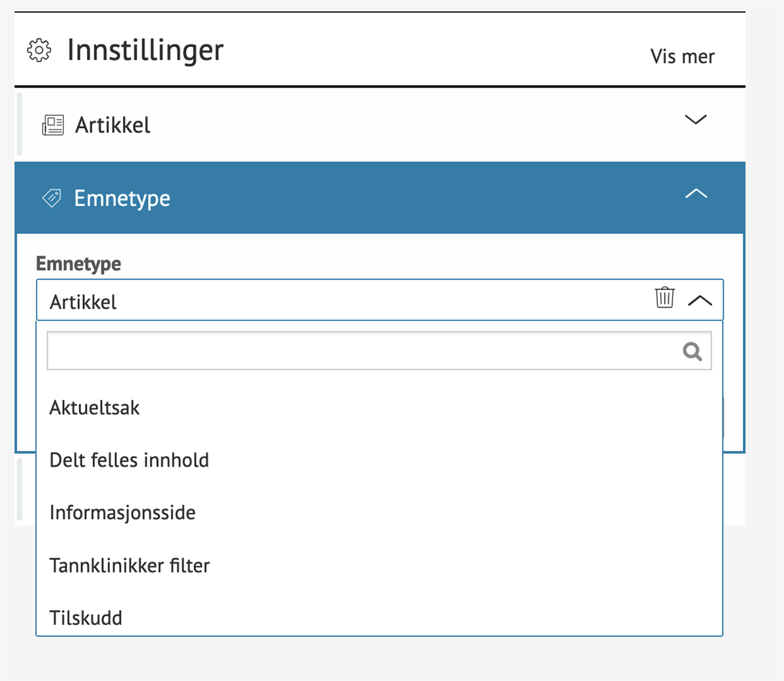
Task: Select the label icon on the blue Emnetype bar
Action: tap(52, 198)
